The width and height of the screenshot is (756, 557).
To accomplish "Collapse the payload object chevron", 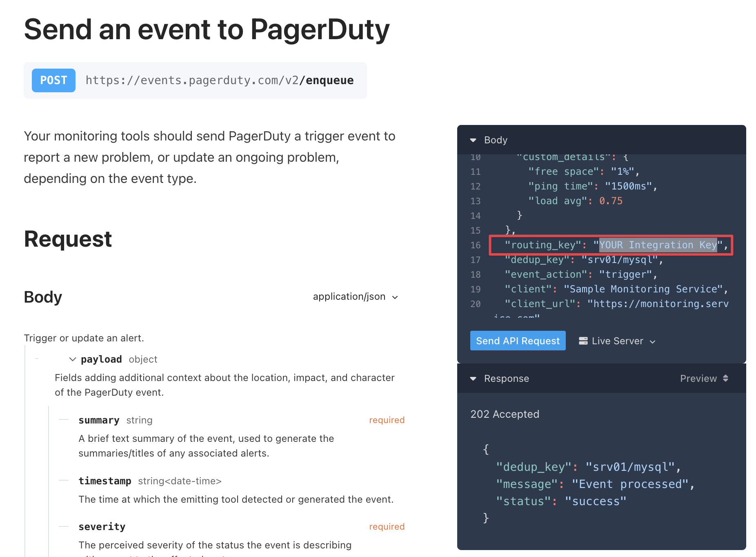I will 73,359.
